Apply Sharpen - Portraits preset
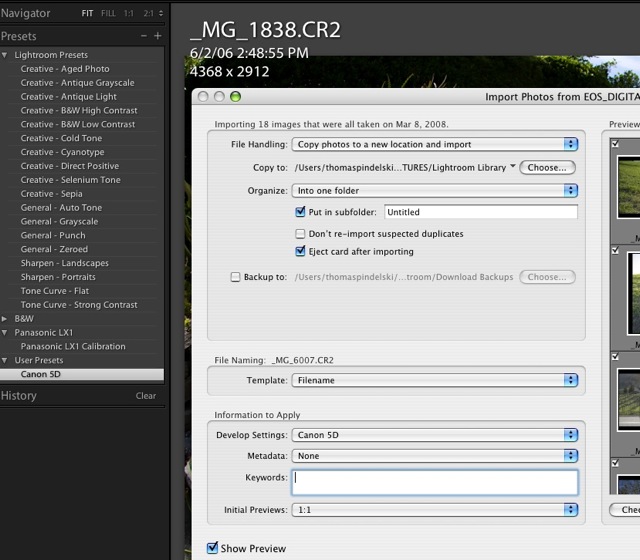 58,277
